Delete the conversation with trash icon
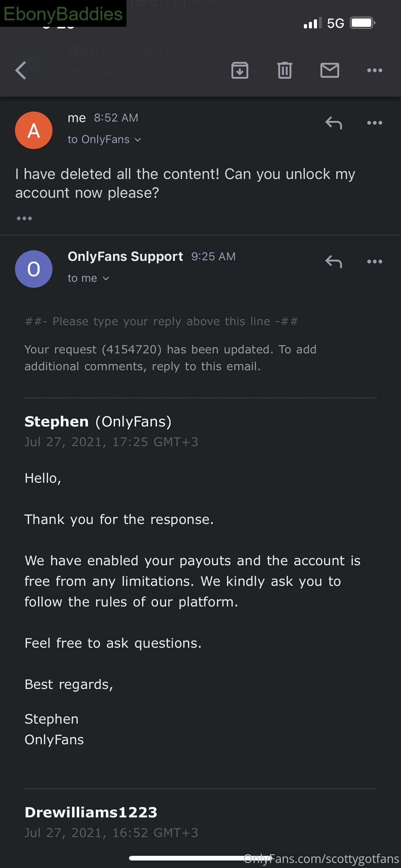The width and height of the screenshot is (401, 868). pos(285,70)
